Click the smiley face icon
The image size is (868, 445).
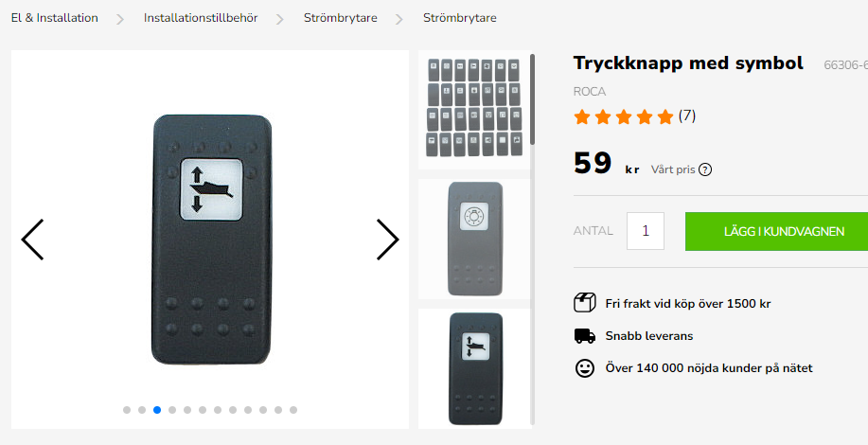click(x=585, y=368)
